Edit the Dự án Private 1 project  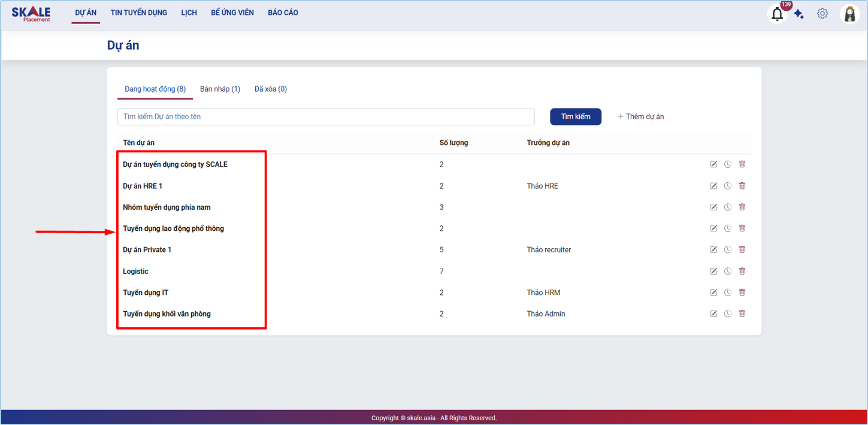click(x=713, y=250)
